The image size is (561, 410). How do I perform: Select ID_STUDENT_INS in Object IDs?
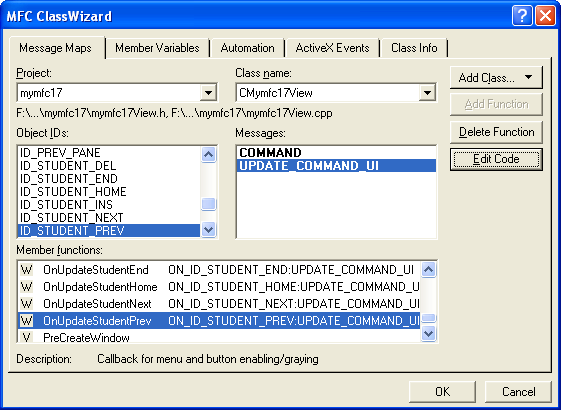click(109, 205)
